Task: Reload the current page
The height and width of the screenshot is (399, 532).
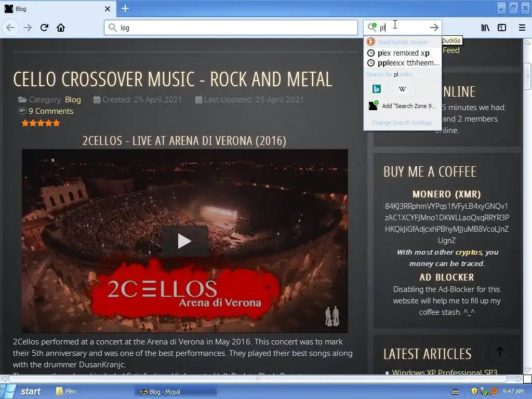Action: click(x=45, y=28)
